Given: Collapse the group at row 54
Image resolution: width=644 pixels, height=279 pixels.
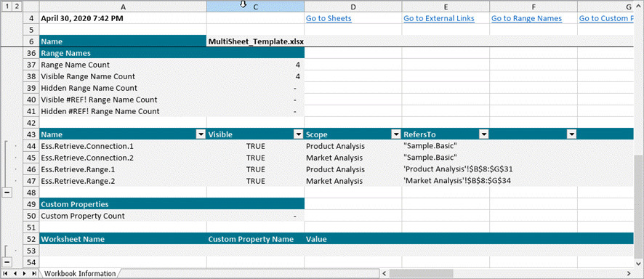Looking at the screenshot, I should click(7, 262).
